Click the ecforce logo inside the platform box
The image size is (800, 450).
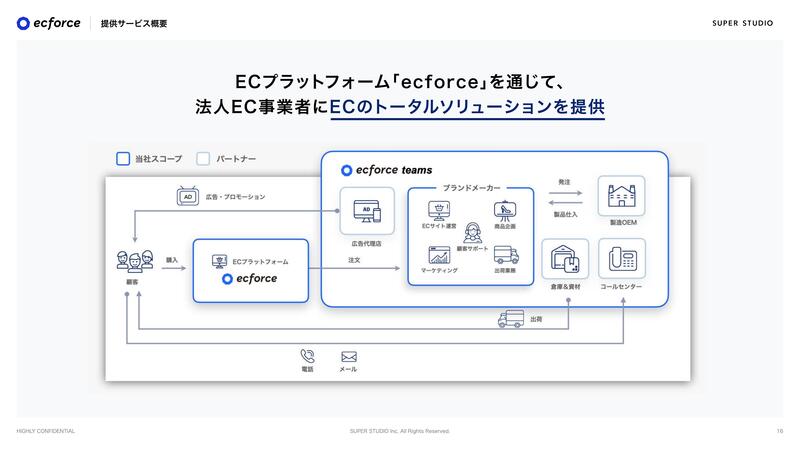point(249,279)
